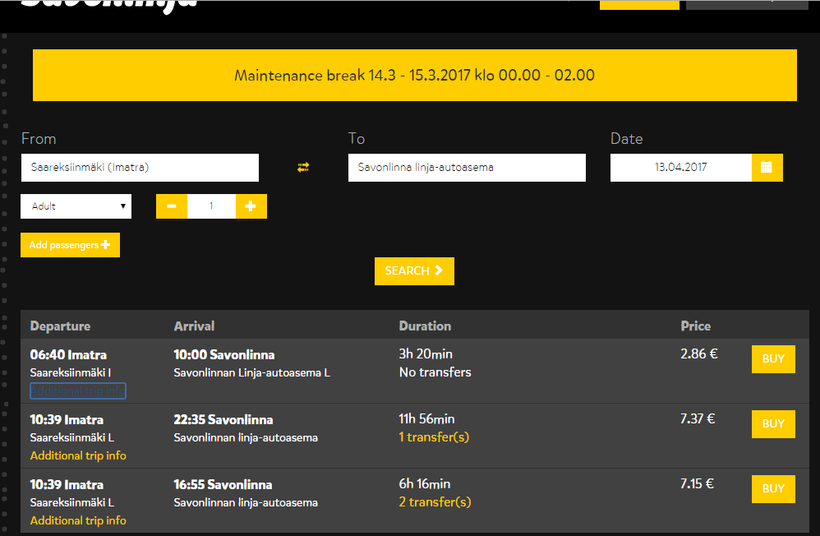Buy the 7.37 € trip ticket
Viewport: 820px width, 536px height.
pyautogui.click(x=773, y=424)
